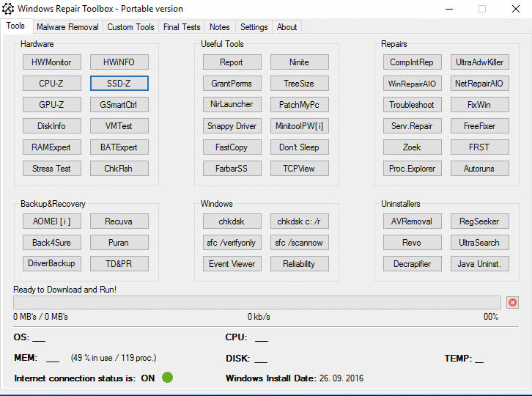Open Ninite from Useful Tools
Image resolution: width=532 pixels, height=396 pixels.
(x=300, y=62)
